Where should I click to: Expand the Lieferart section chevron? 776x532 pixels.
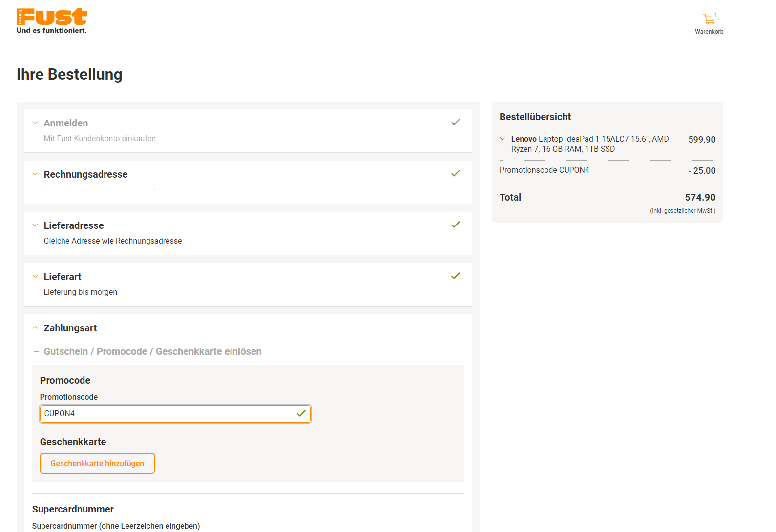pos(35,277)
